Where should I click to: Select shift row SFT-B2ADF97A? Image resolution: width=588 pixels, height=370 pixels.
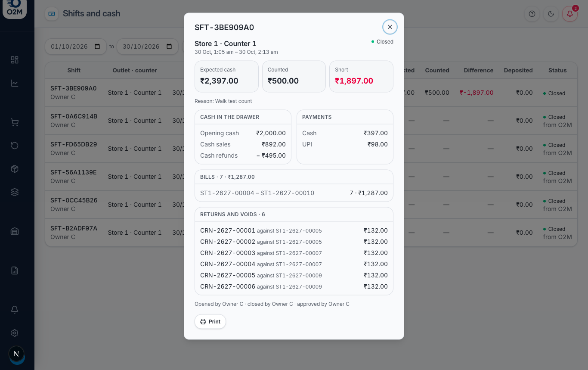(x=311, y=233)
